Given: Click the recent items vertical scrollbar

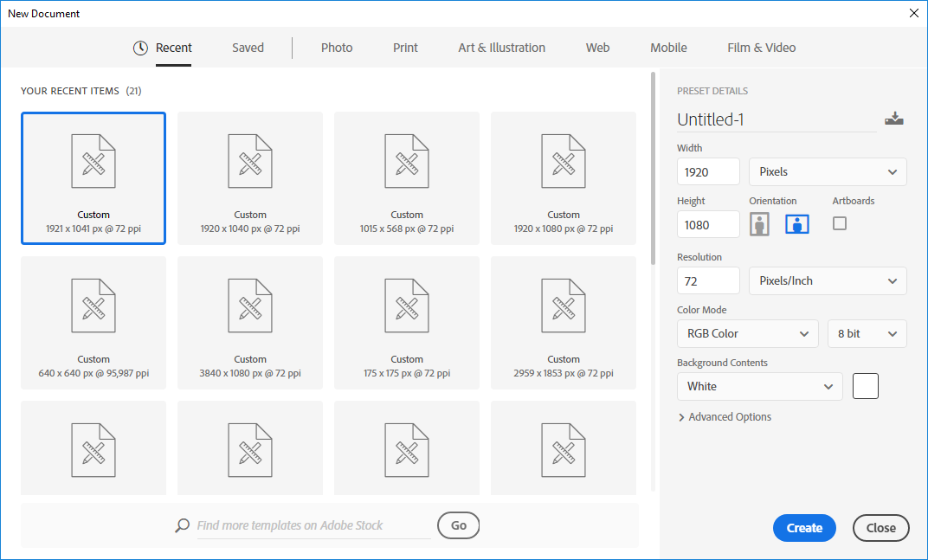Looking at the screenshot, I should tap(654, 169).
